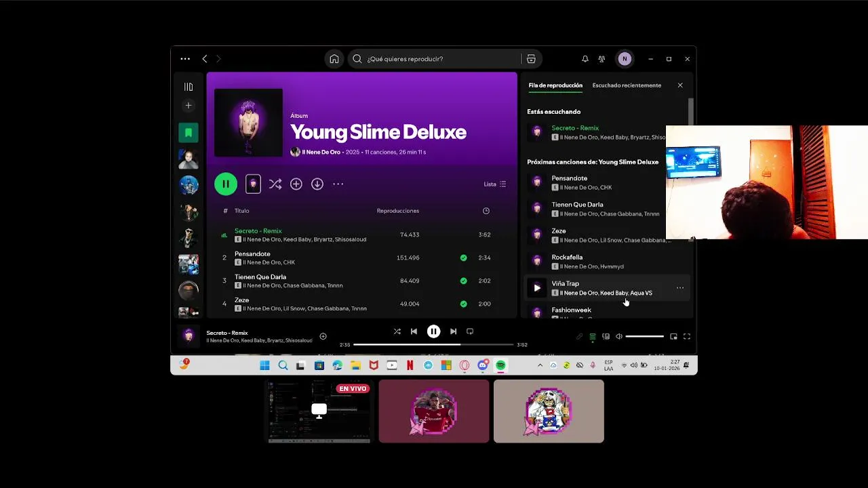Add album to library with plus circle
Viewport: 868px width, 488px height.
296,184
